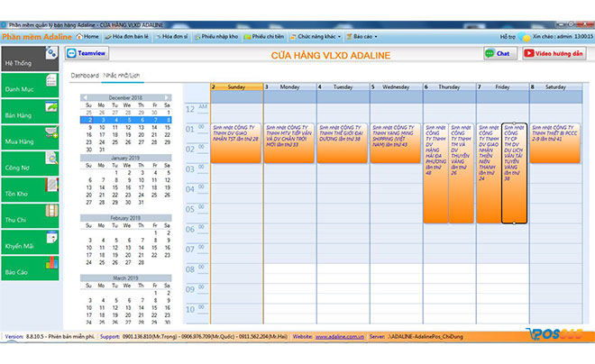Screen dimensions: 595x364
Task: Open the Khuyến Mãi sidebar section
Action: [x=30, y=242]
